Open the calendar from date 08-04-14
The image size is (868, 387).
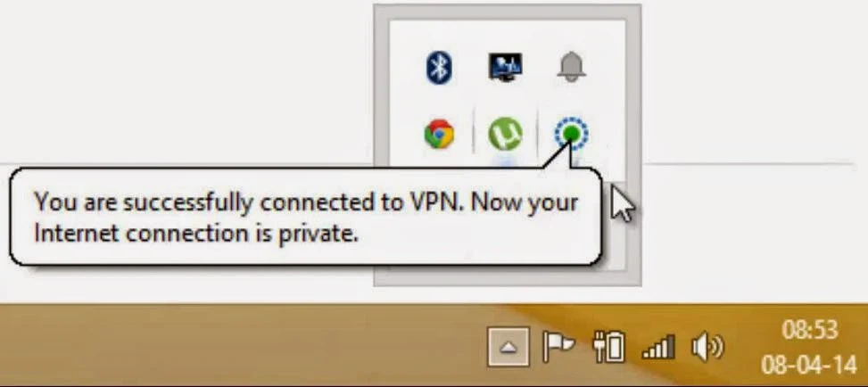(809, 365)
